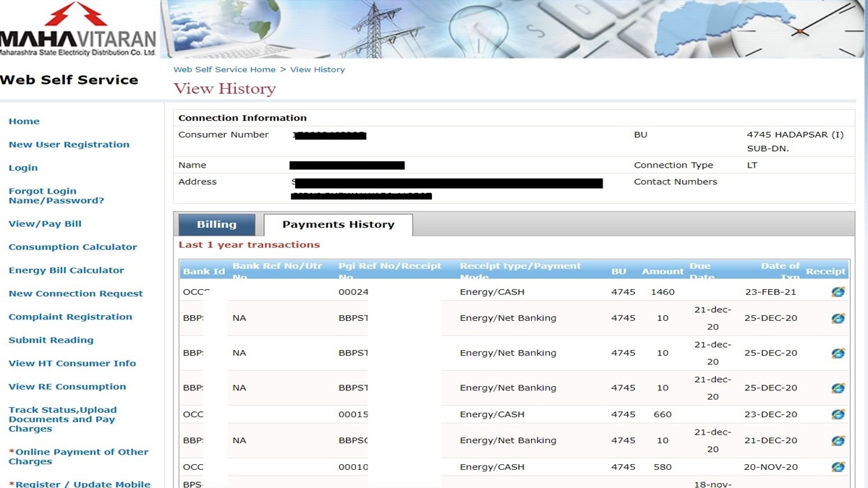Open receipt for first 25-DEC-20 transaction
The height and width of the screenshot is (488, 868).
tap(838, 318)
